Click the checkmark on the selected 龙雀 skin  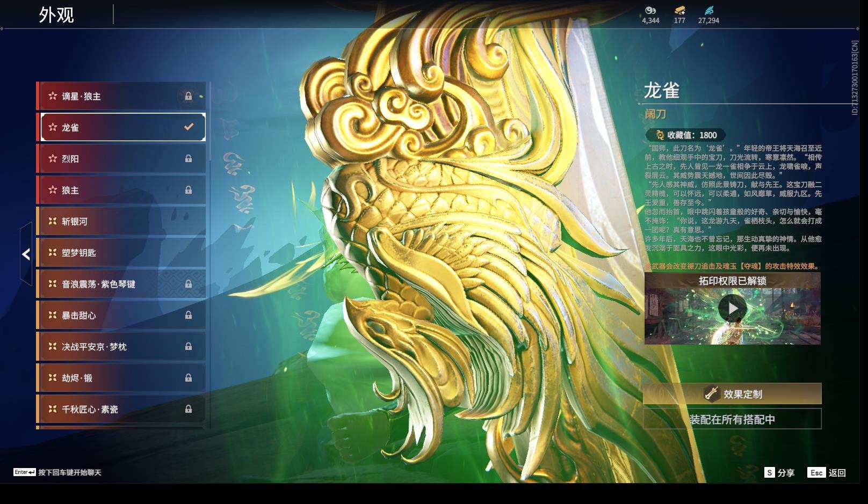pyautogui.click(x=188, y=127)
